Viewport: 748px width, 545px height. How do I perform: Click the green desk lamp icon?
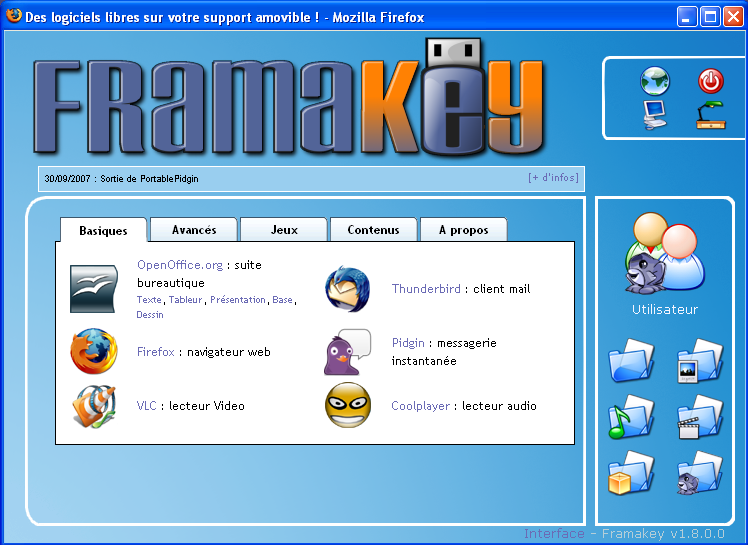(x=711, y=115)
